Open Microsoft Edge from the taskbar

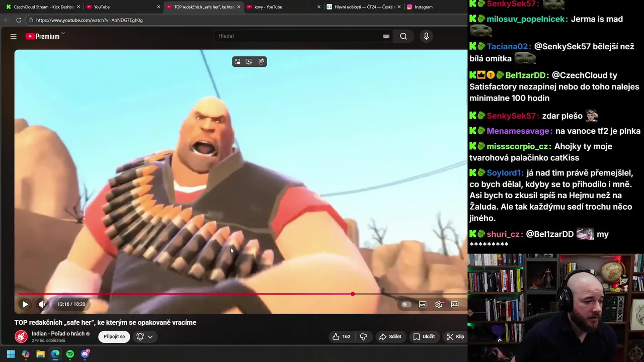pos(55,354)
